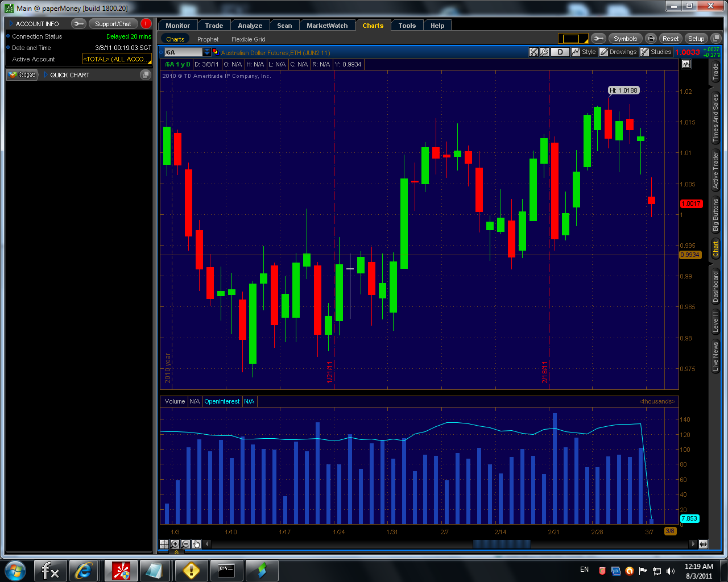This screenshot has height=582, width=728.
Task: Zoom in using the plus magnifier icon
Action: click(x=175, y=544)
